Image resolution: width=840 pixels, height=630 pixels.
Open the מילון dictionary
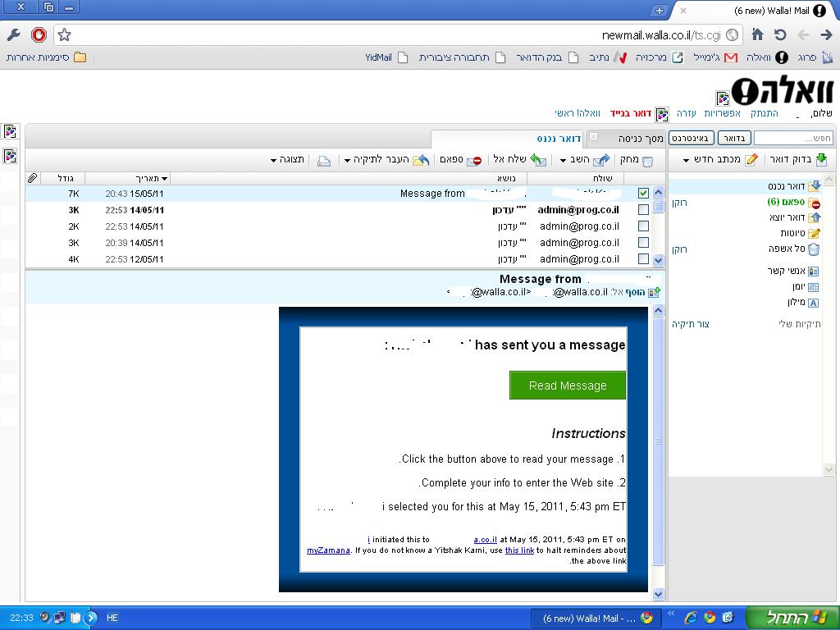tap(803, 303)
